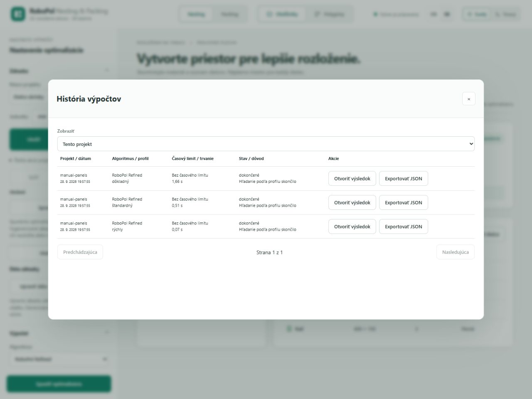Click manual-panels in the 0,07 s row

(x=74, y=223)
